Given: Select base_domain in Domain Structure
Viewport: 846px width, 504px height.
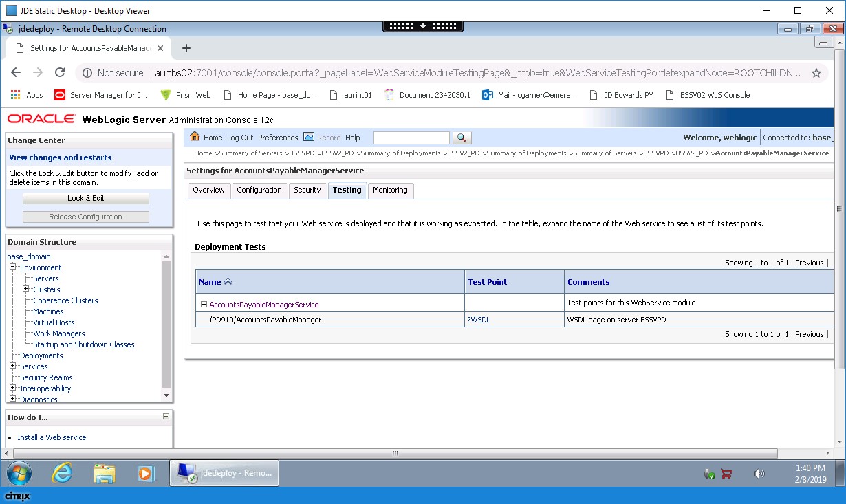Looking at the screenshot, I should (29, 256).
